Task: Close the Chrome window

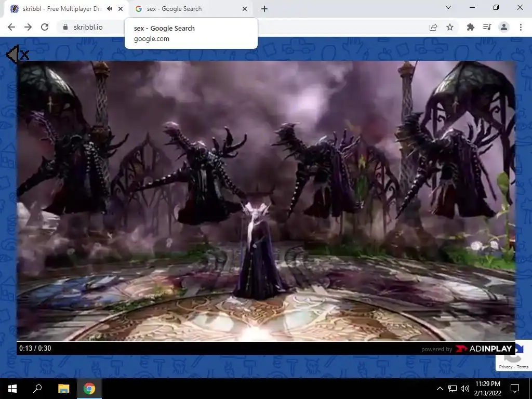Action: tap(520, 7)
